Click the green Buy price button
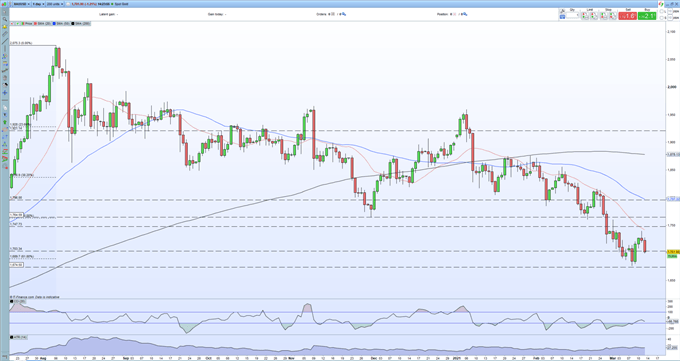The image size is (680, 361). click(x=647, y=16)
